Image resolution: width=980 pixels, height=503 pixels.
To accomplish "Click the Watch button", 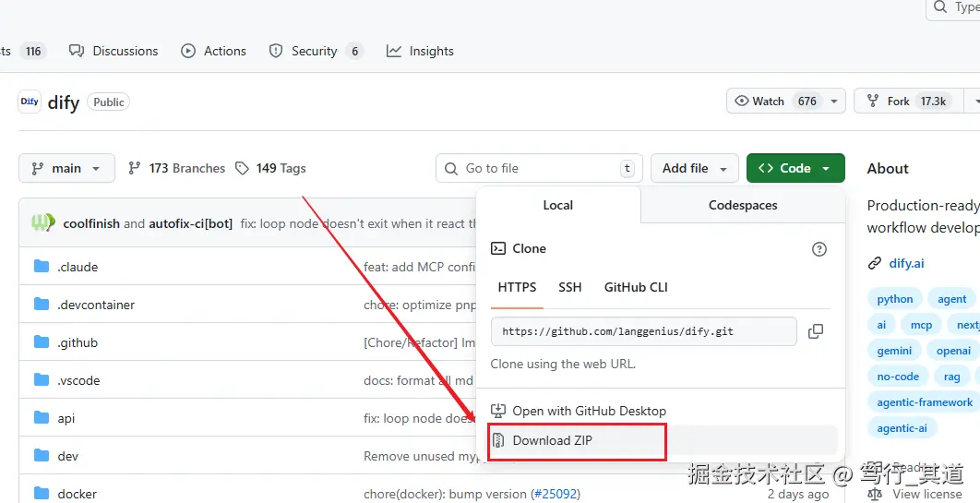I will tap(775, 102).
